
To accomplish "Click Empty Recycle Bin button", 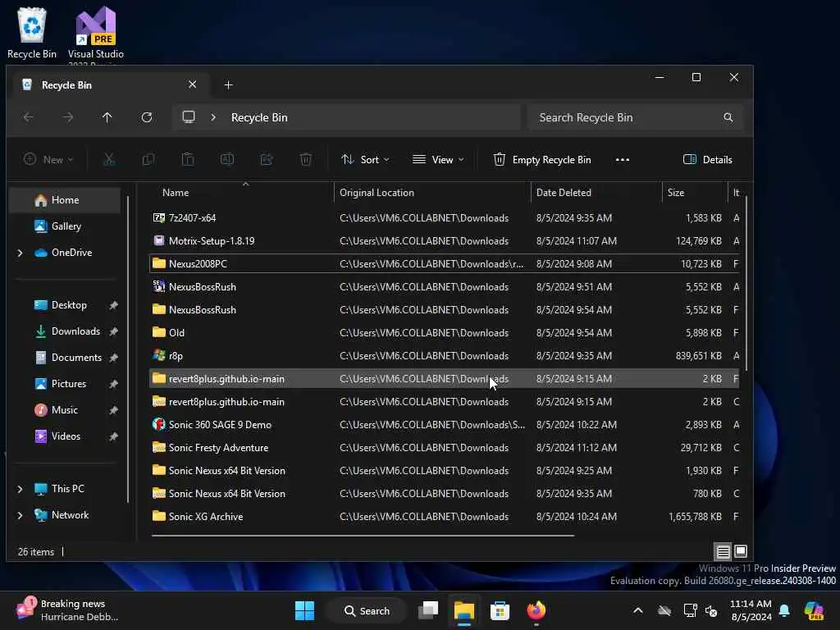I will pos(542,160).
